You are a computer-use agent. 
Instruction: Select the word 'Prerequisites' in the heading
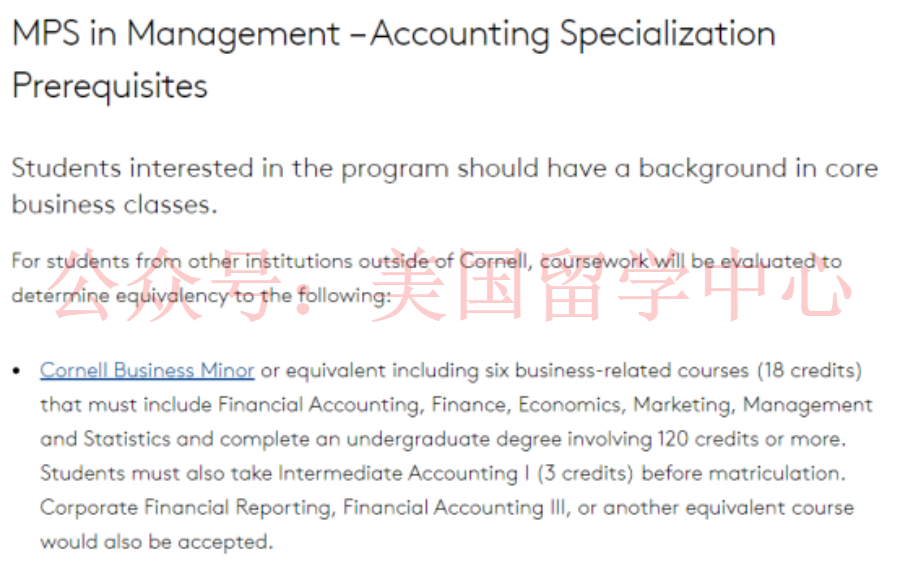(x=110, y=86)
